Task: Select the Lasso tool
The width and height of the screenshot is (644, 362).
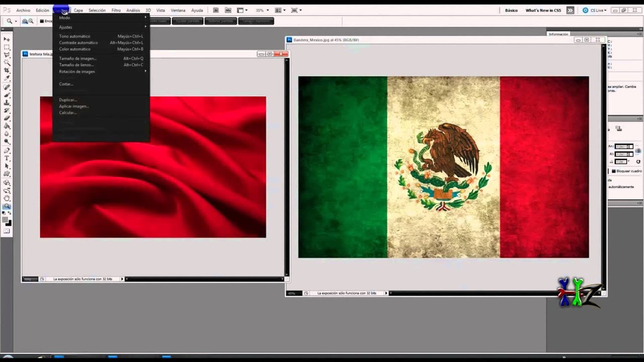Action: pyautogui.click(x=7, y=54)
